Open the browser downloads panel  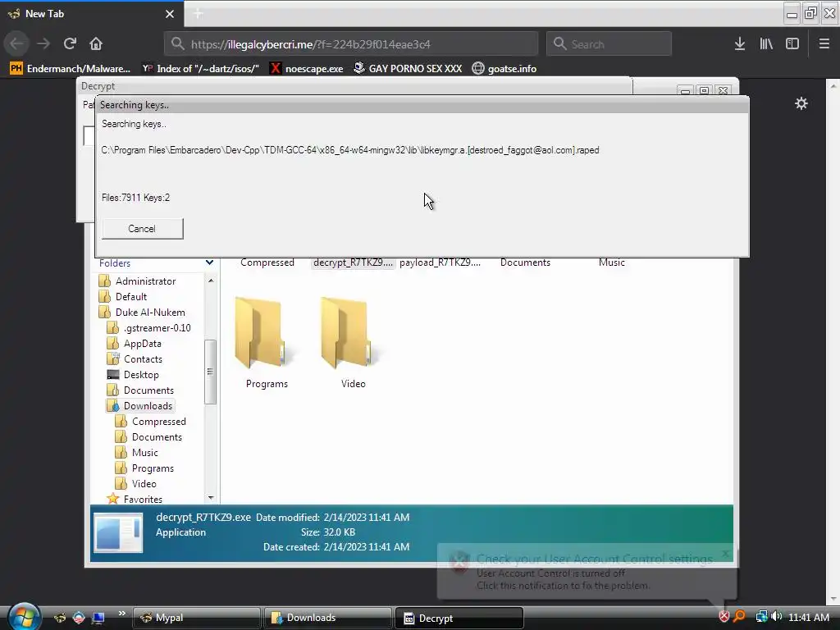point(740,44)
